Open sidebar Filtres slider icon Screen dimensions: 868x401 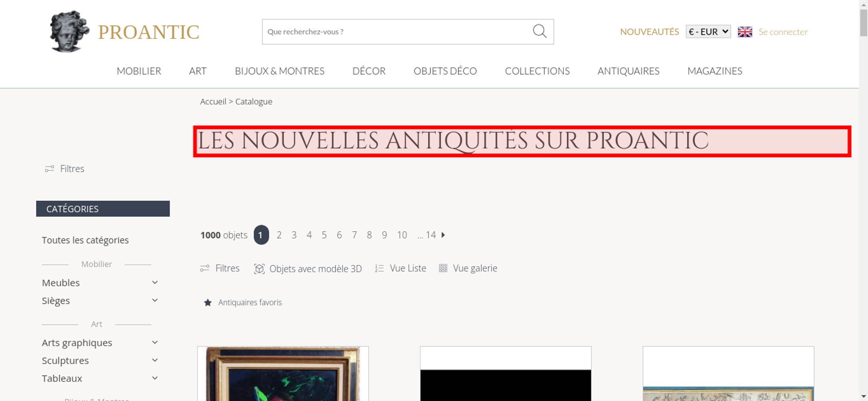click(x=49, y=169)
